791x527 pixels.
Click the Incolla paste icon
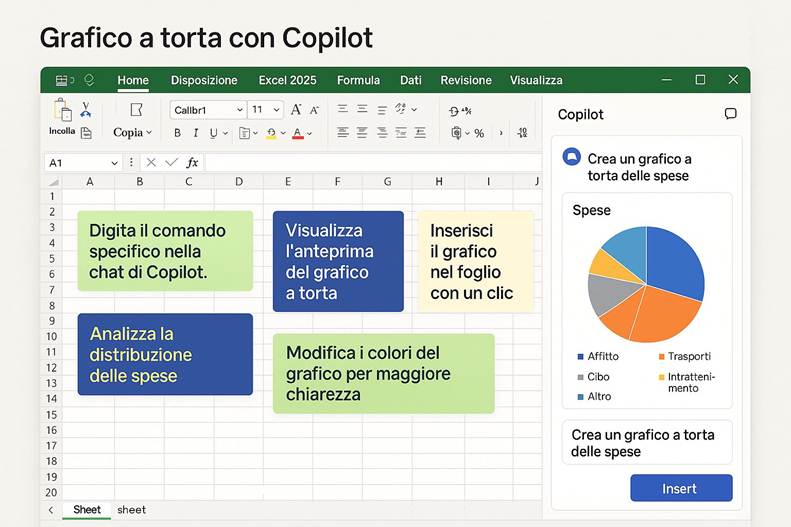coord(63,110)
